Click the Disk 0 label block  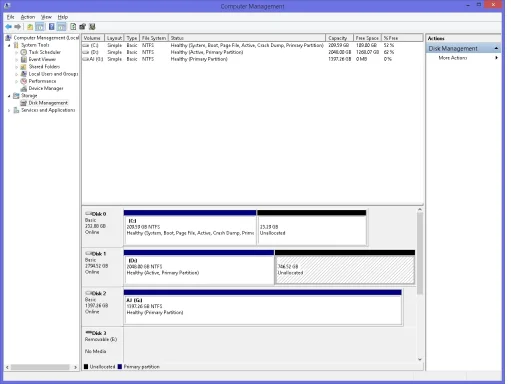pos(103,228)
